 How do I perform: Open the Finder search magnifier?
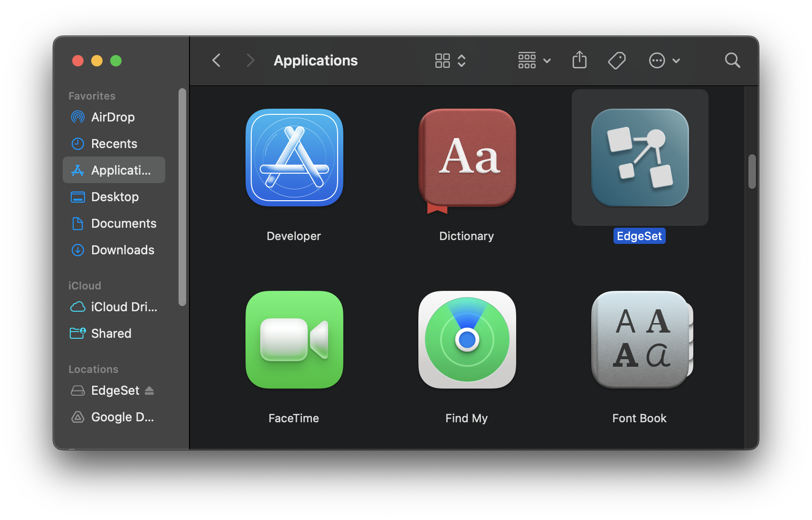click(x=732, y=60)
